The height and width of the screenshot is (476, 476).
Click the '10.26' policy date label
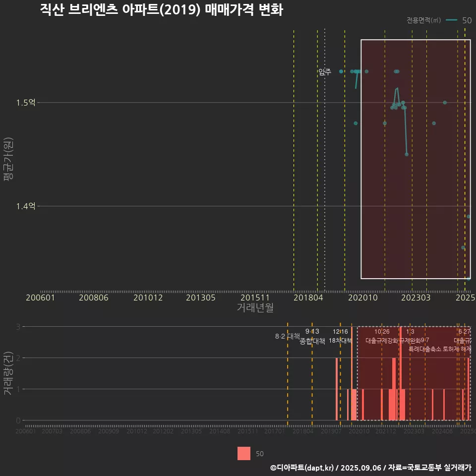coord(382,332)
